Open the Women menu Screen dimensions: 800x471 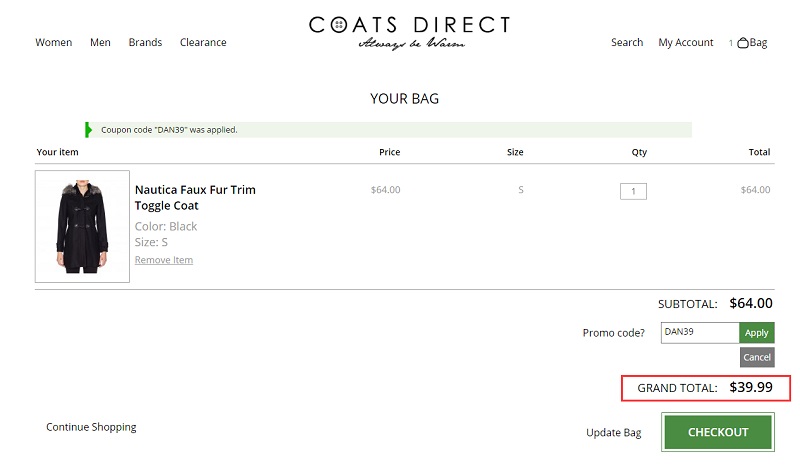tap(54, 42)
